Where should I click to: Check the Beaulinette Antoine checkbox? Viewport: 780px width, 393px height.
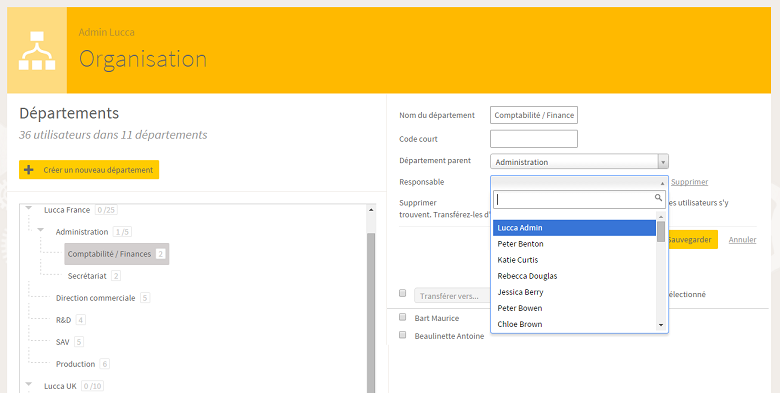point(402,335)
